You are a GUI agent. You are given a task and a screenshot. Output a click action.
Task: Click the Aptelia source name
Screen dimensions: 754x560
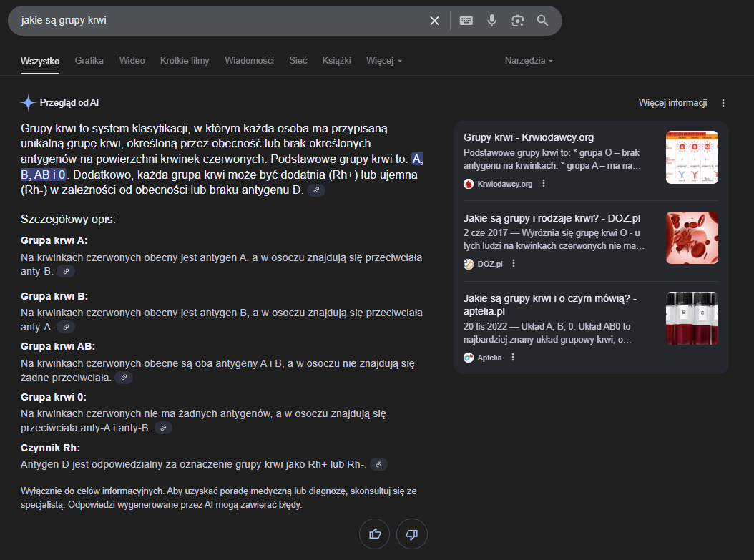tap(489, 358)
